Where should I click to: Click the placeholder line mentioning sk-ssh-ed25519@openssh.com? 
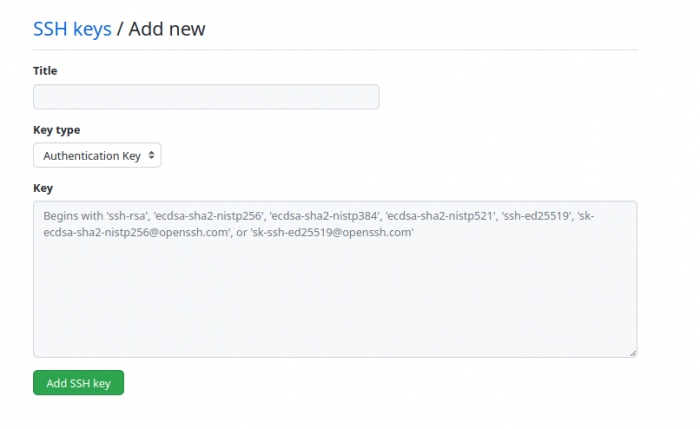point(229,233)
